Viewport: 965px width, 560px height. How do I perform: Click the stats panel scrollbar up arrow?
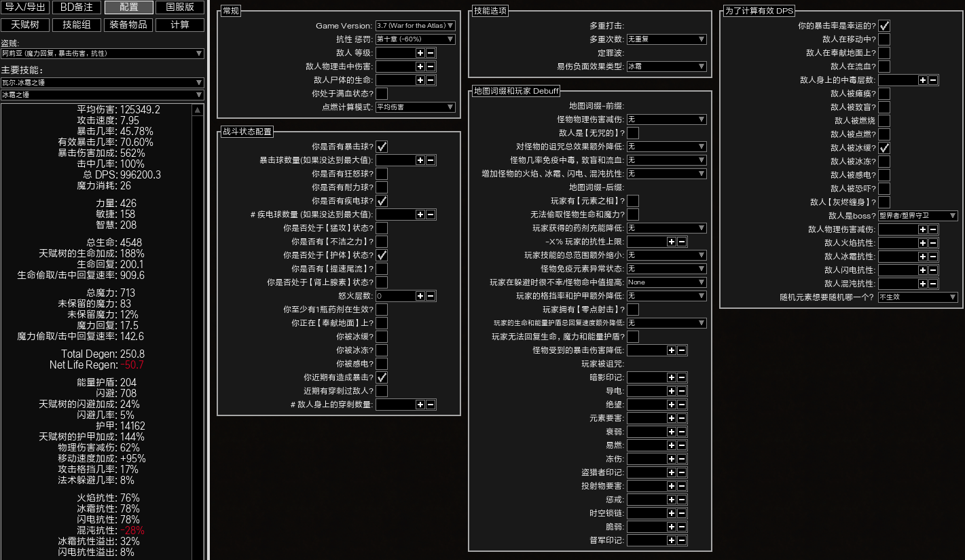pos(198,110)
